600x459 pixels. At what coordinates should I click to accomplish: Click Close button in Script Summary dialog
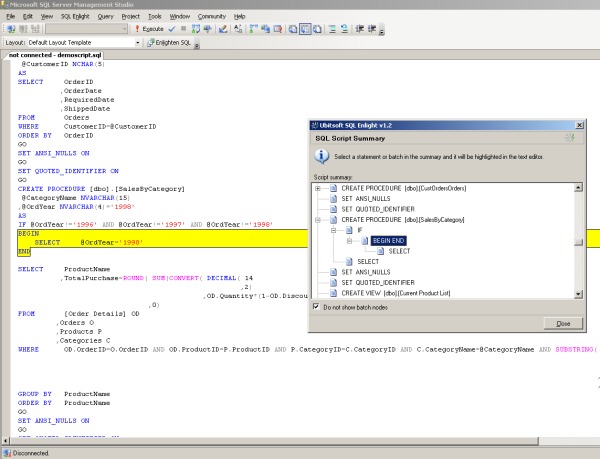563,324
